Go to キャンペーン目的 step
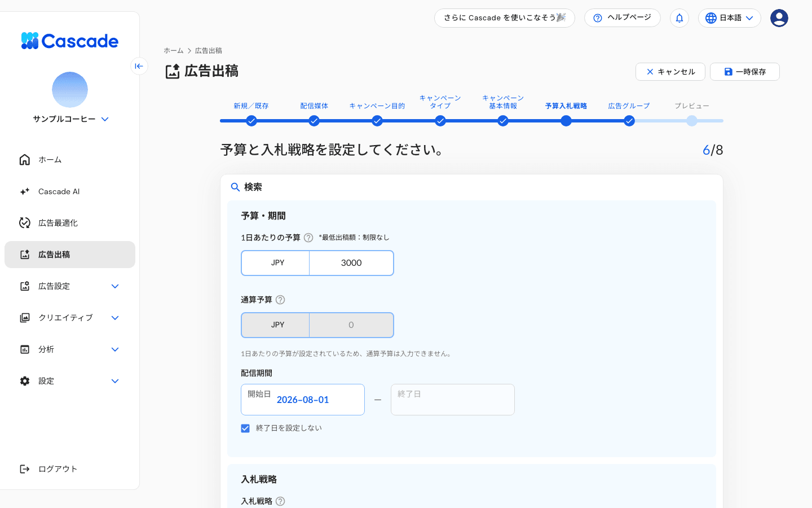Viewport: 812px width, 508px height. [377, 121]
